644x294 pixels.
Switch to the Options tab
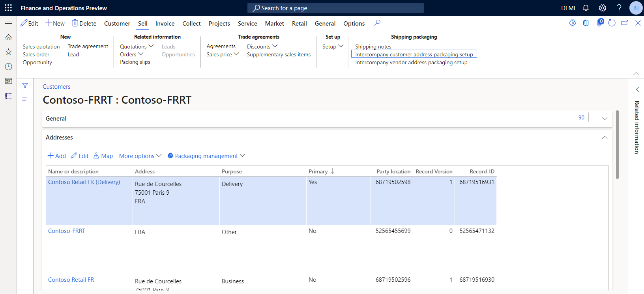pyautogui.click(x=354, y=23)
